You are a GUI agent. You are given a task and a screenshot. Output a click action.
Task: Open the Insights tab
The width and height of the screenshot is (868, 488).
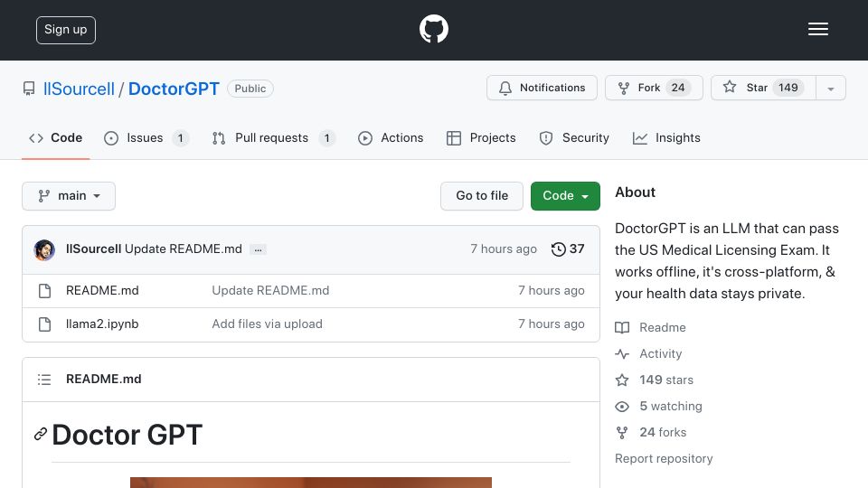tap(666, 137)
